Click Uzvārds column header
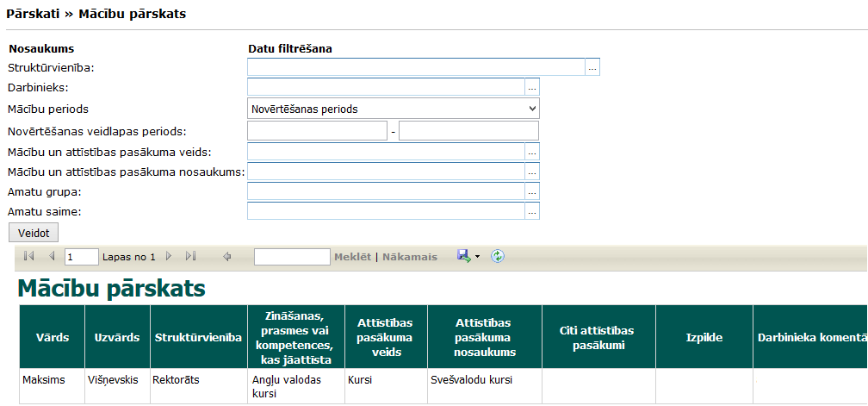This screenshot has height=406, width=868. pos(117,337)
